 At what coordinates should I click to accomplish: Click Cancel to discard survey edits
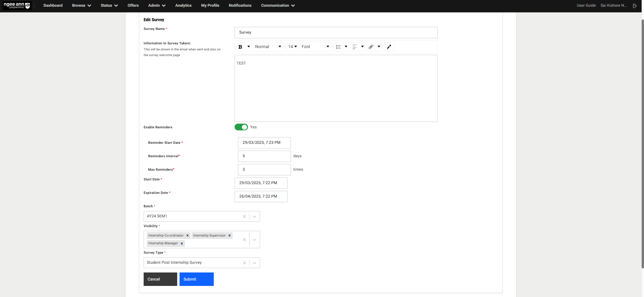pyautogui.click(x=160, y=279)
